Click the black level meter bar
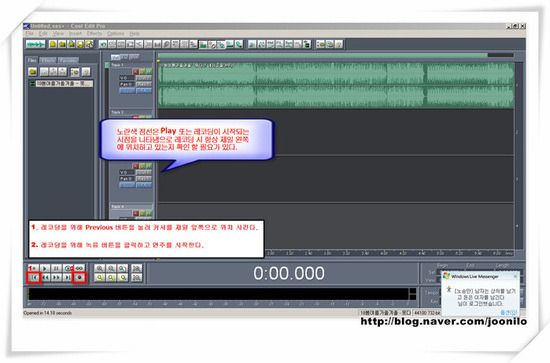Image resolution: width=550 pixels, height=363 pixels. pos(218,294)
